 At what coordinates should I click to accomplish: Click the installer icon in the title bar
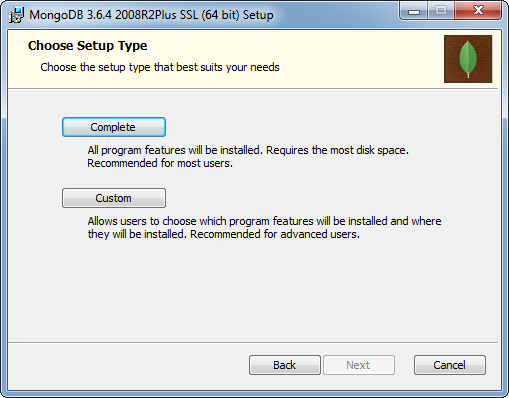pyautogui.click(x=16, y=15)
